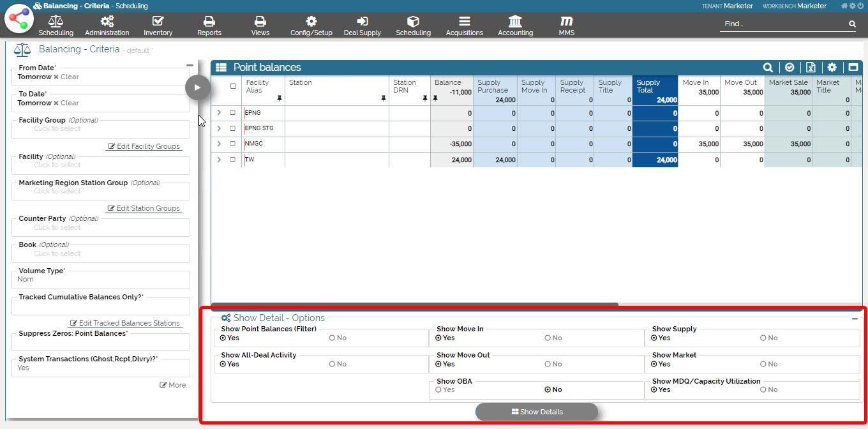Click the Excel export icon in grid header
The width and height of the screenshot is (868, 429).
[x=811, y=67]
